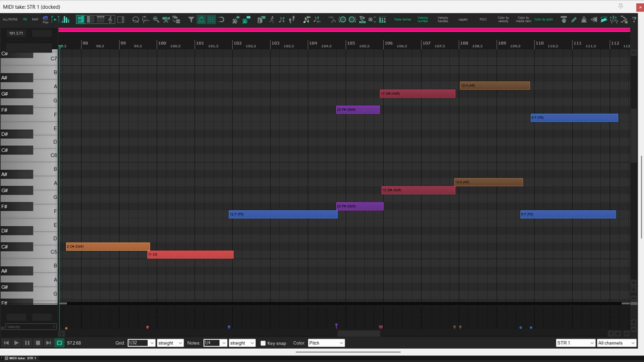Click the scissors split notes icon

click(x=166, y=19)
